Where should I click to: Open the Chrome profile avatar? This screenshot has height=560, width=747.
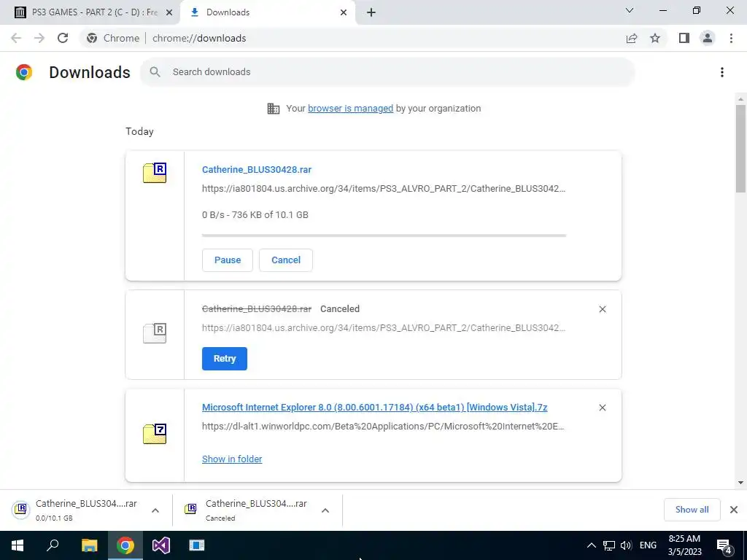point(708,38)
